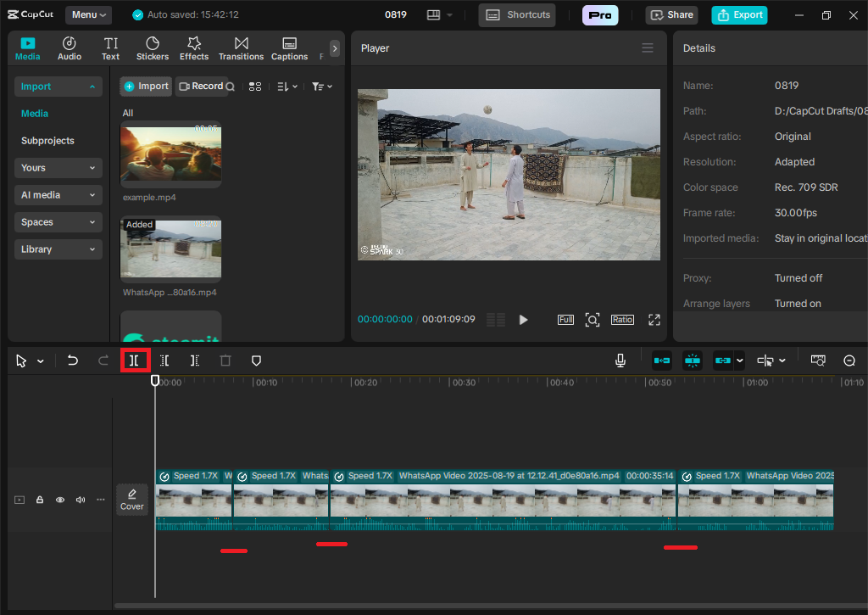Click the microphone voiceover icon

click(x=620, y=361)
